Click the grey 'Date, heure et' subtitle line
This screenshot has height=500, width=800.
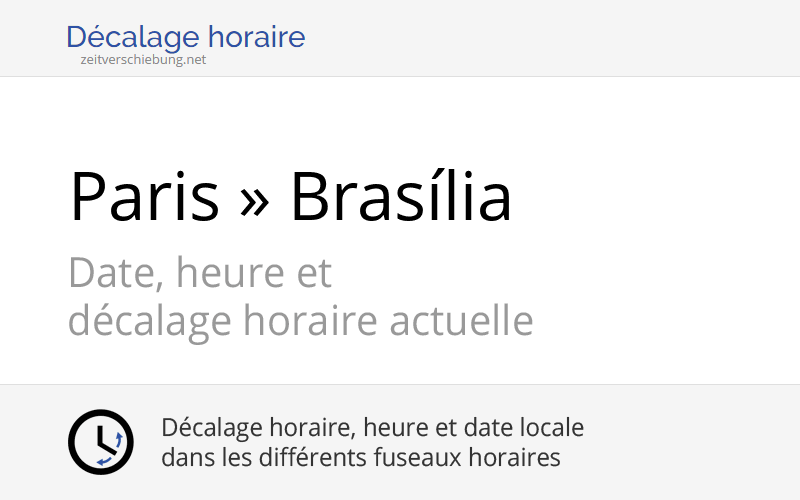(x=200, y=272)
